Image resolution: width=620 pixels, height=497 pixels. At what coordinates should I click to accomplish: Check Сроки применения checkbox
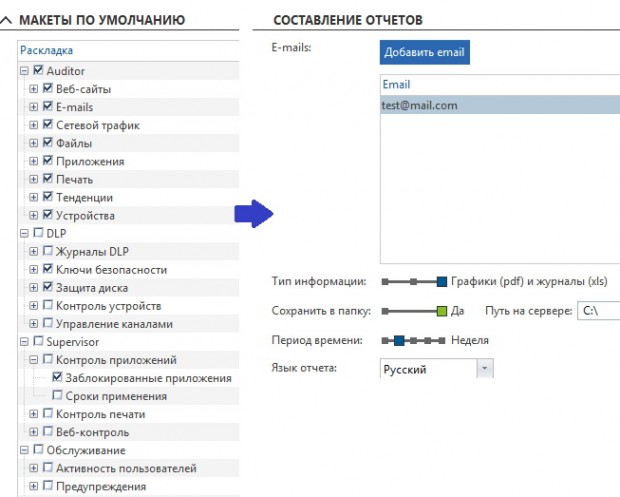click(57, 395)
